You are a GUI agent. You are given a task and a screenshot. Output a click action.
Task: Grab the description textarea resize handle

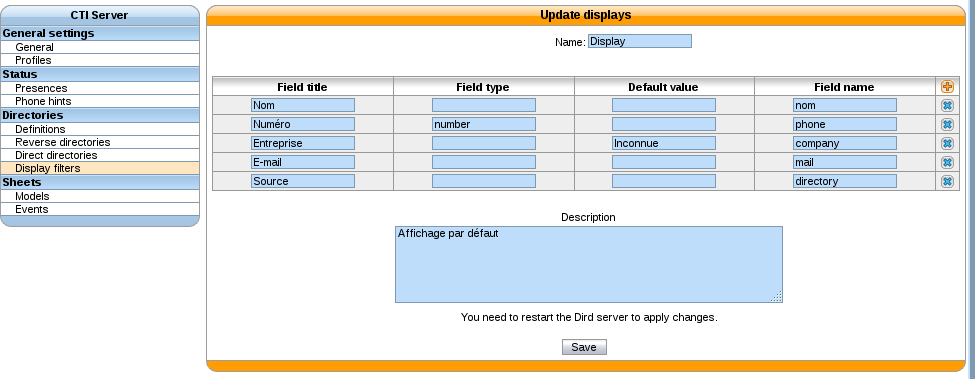tap(776, 297)
